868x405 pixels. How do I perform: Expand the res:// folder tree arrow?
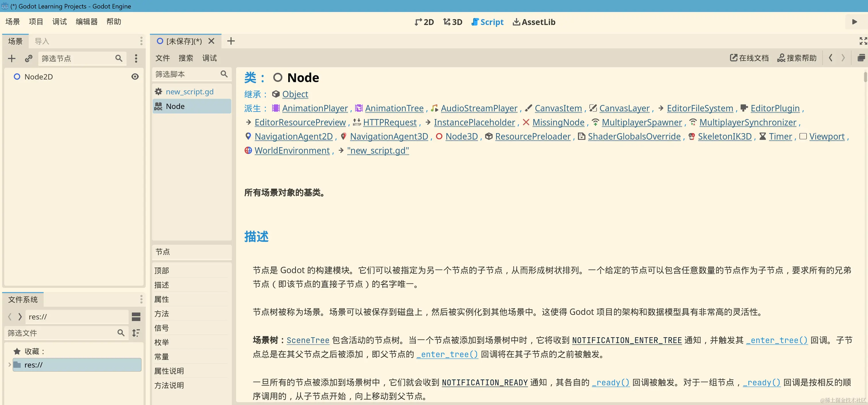9,365
